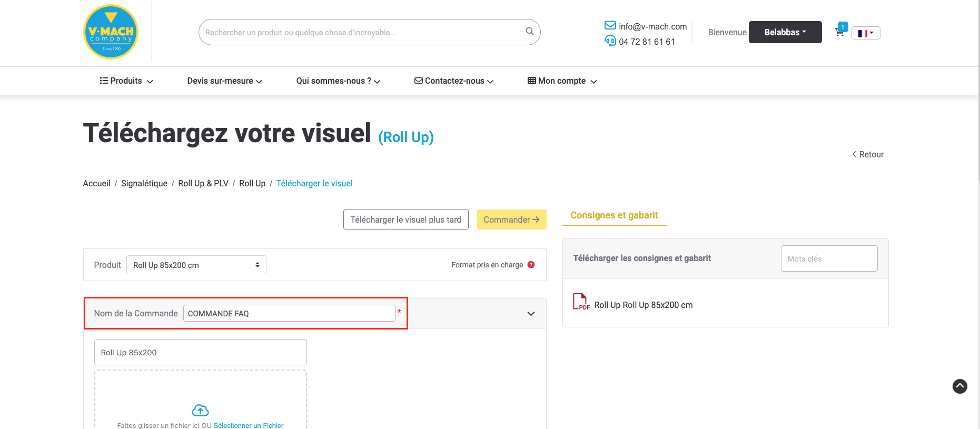980x429 pixels.
Task: Click the PDF file icon for Roll Up gabarit
Action: [x=580, y=302]
